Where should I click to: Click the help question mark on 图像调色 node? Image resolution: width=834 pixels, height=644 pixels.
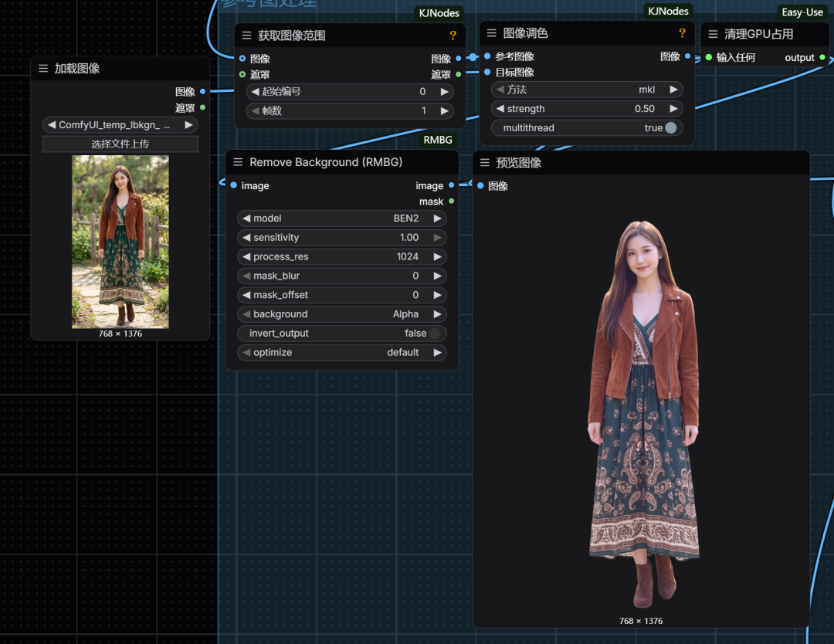[x=682, y=33]
